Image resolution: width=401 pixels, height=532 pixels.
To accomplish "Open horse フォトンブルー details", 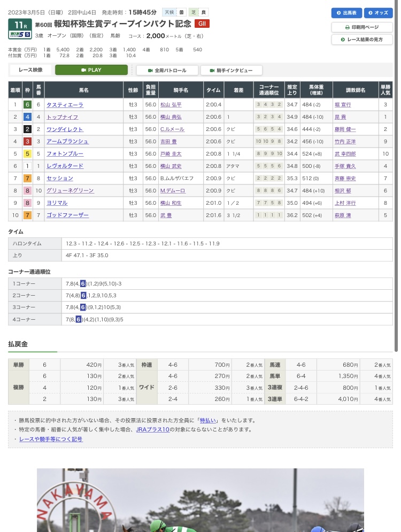I will pyautogui.click(x=65, y=153).
